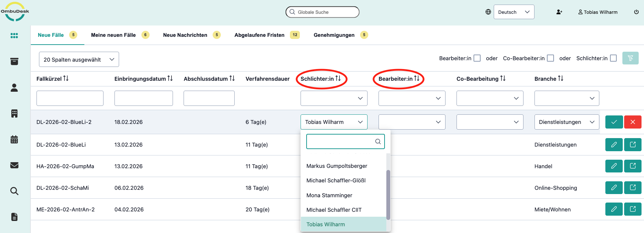Select Mona Stamminger from the list

coord(329,195)
